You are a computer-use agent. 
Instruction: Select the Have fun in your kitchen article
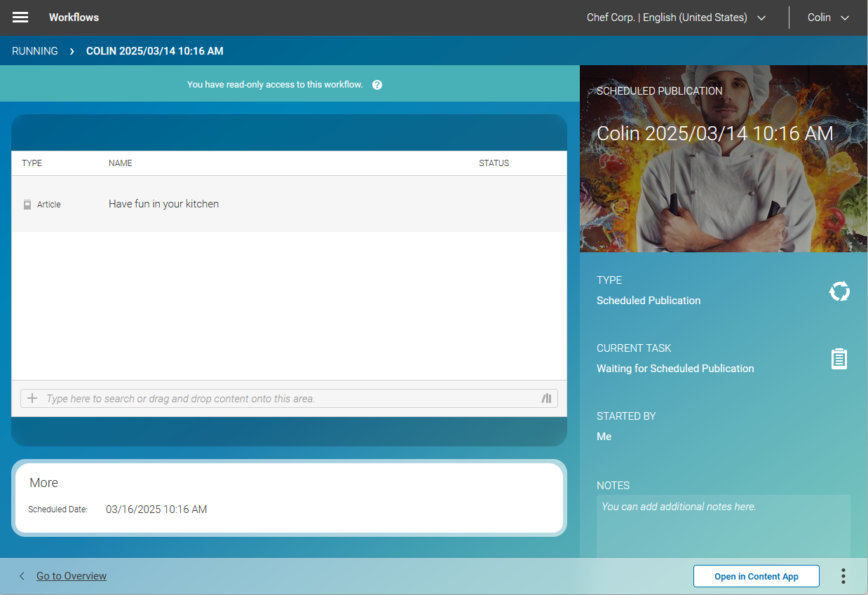163,204
